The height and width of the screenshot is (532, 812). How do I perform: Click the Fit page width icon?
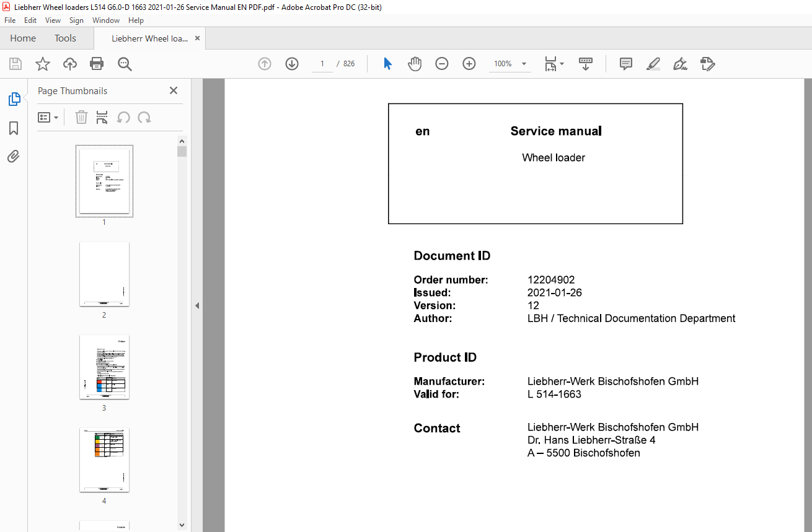[550, 64]
